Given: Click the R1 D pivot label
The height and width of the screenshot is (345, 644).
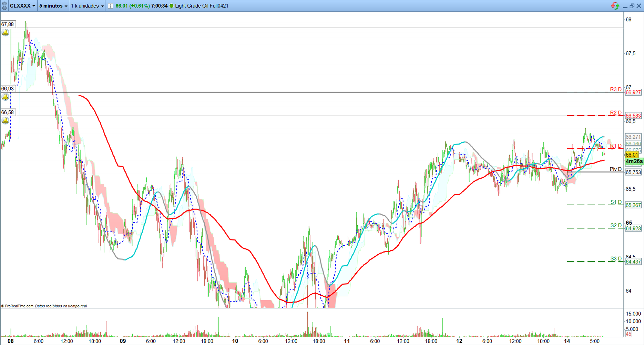Looking at the screenshot, I should (616, 146).
